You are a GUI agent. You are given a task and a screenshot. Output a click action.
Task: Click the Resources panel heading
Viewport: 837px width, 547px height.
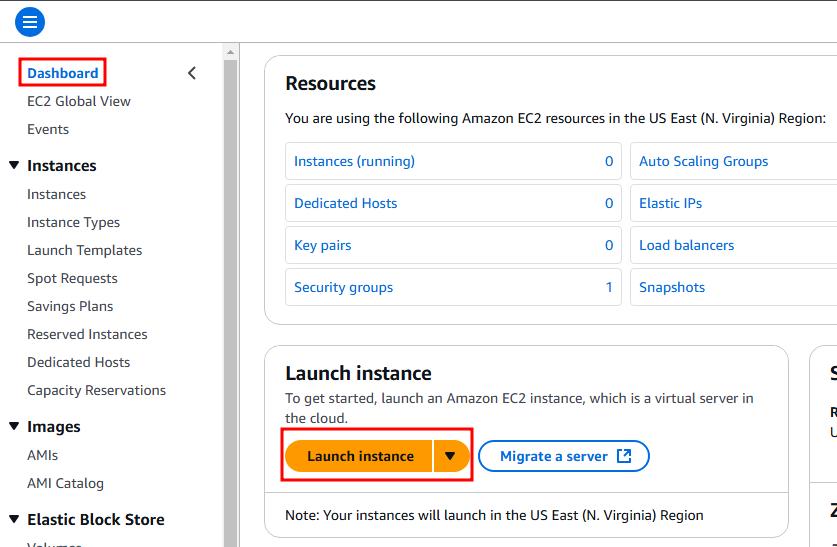point(330,83)
